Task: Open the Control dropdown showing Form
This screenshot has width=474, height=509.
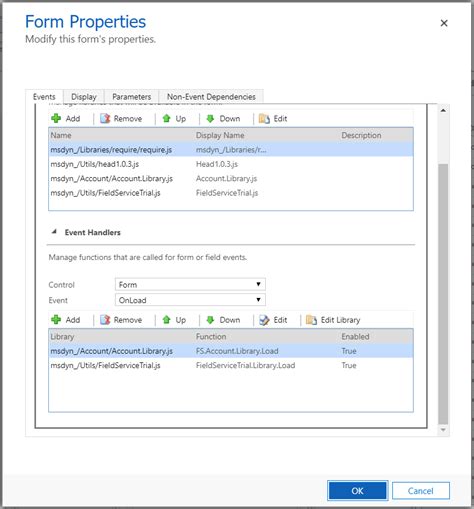Action: pyautogui.click(x=190, y=284)
